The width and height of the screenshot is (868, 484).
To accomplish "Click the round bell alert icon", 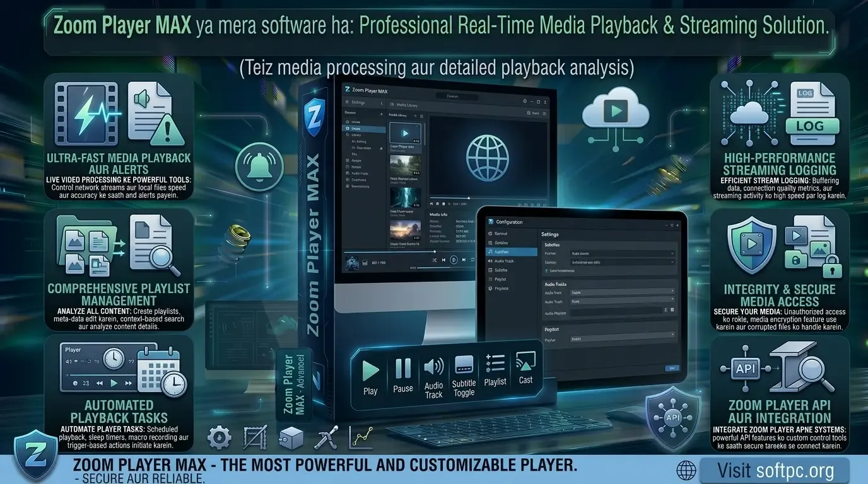I will (x=259, y=166).
